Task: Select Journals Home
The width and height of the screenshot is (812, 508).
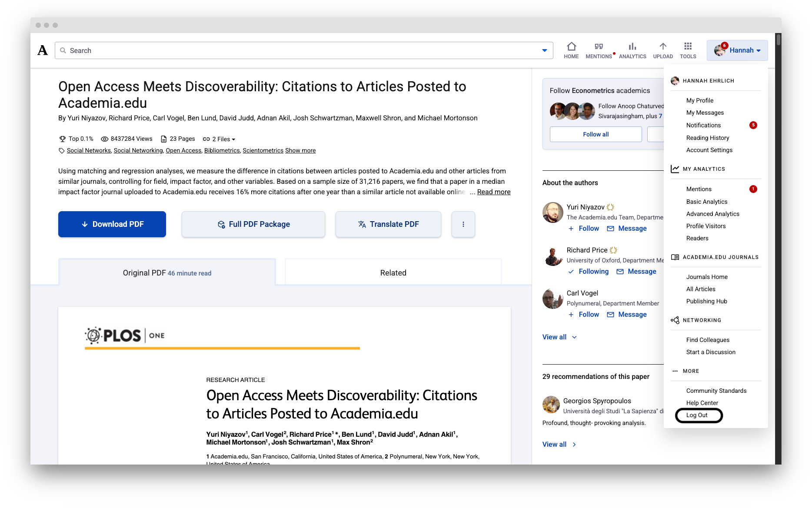Action: pos(707,277)
